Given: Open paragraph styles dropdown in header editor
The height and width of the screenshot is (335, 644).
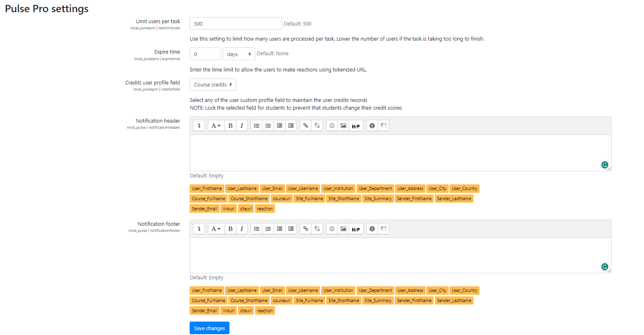Looking at the screenshot, I should [x=216, y=126].
